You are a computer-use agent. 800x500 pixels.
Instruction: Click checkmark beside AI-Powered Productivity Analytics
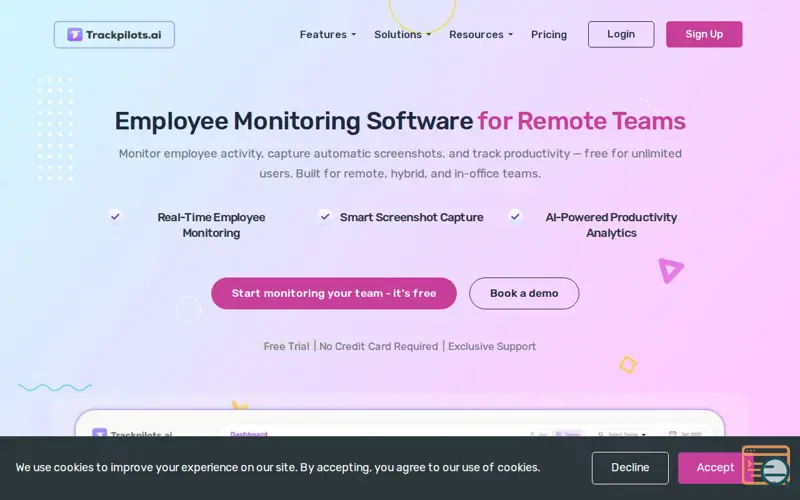click(x=515, y=216)
